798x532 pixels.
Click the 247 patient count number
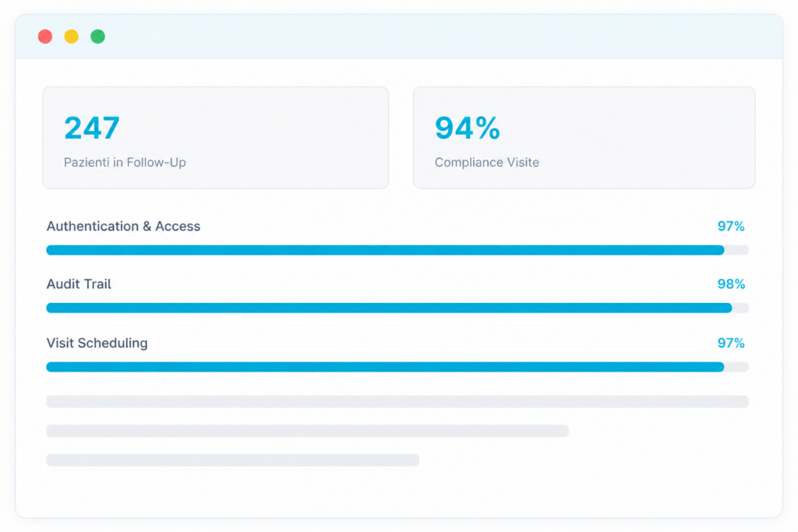click(92, 128)
